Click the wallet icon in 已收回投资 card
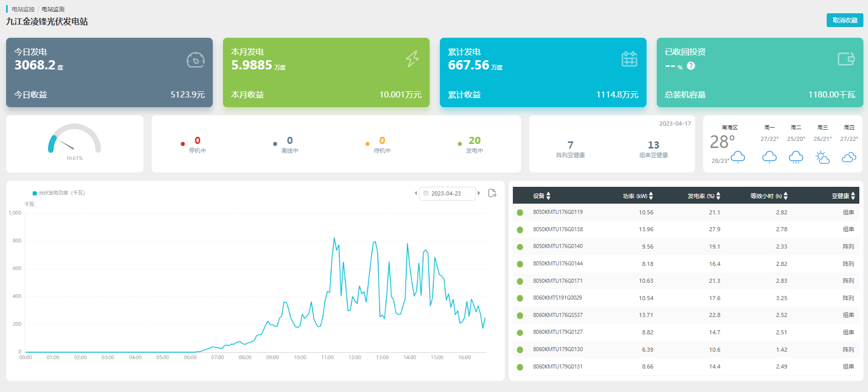868x392 pixels. click(x=846, y=59)
